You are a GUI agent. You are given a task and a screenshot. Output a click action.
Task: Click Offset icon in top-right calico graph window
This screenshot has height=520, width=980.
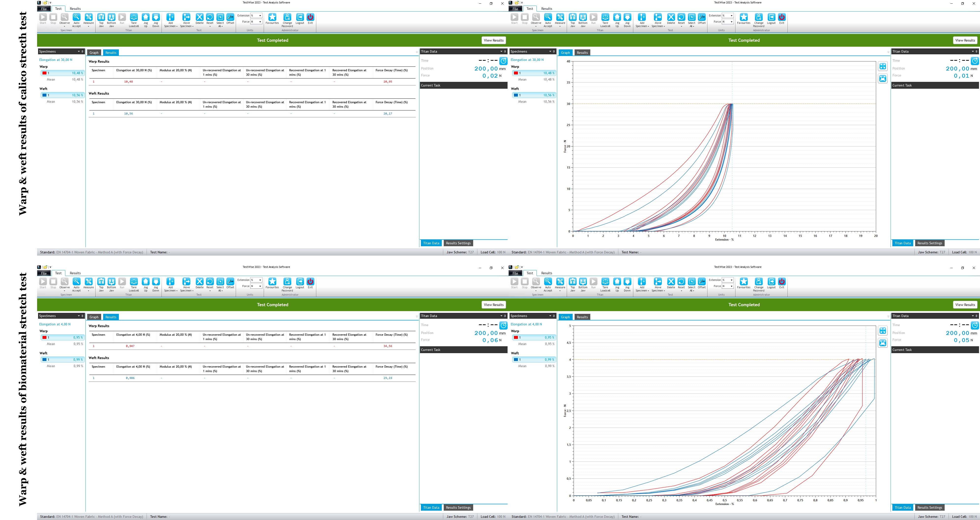(x=702, y=17)
